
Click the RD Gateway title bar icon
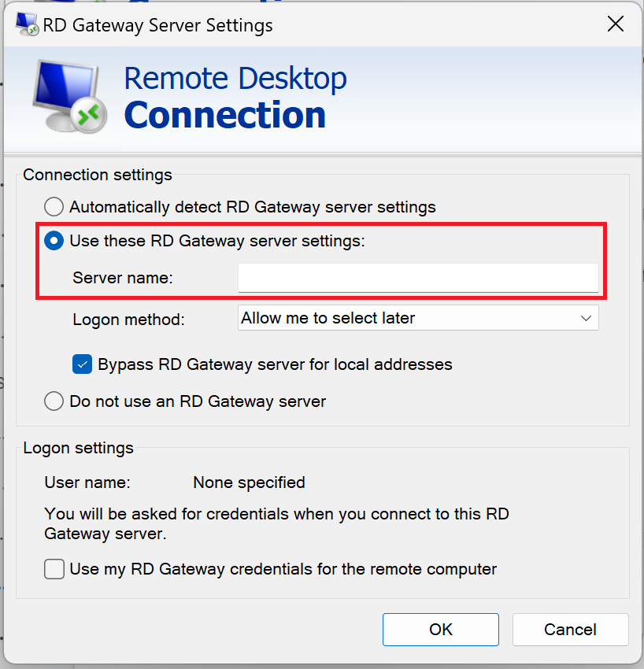[28, 24]
